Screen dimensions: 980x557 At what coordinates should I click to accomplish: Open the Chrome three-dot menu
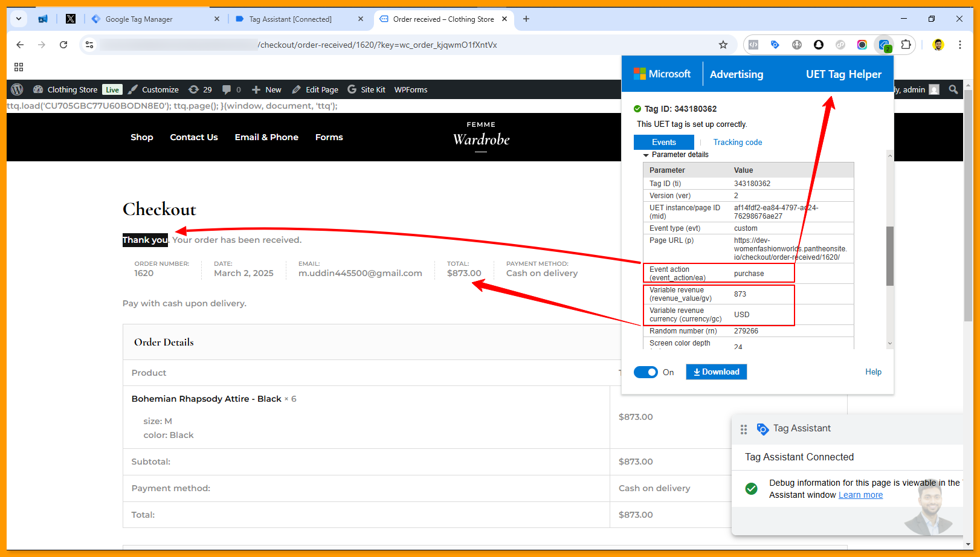[x=959, y=45]
